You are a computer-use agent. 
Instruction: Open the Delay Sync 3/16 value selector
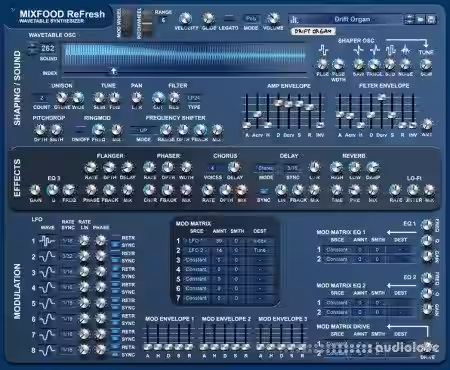point(293,168)
